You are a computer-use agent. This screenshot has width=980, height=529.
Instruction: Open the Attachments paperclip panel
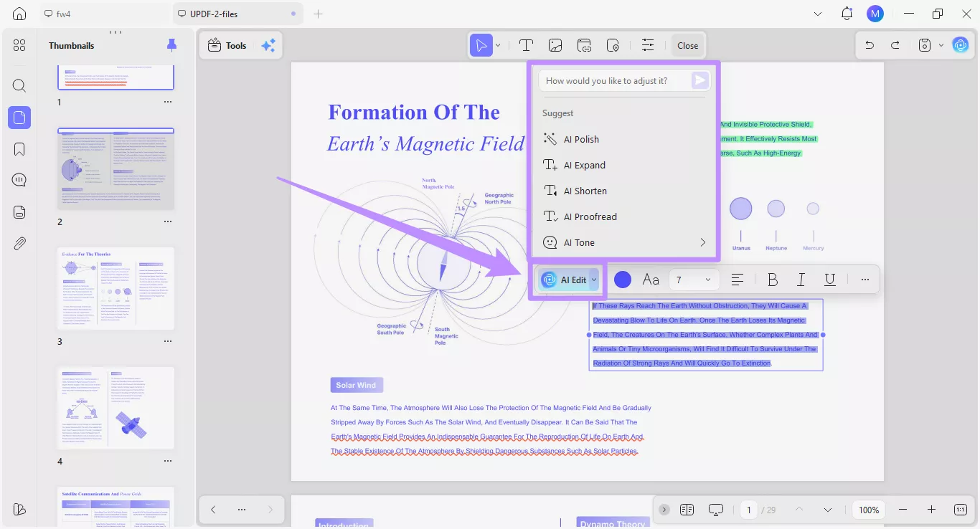[19, 244]
